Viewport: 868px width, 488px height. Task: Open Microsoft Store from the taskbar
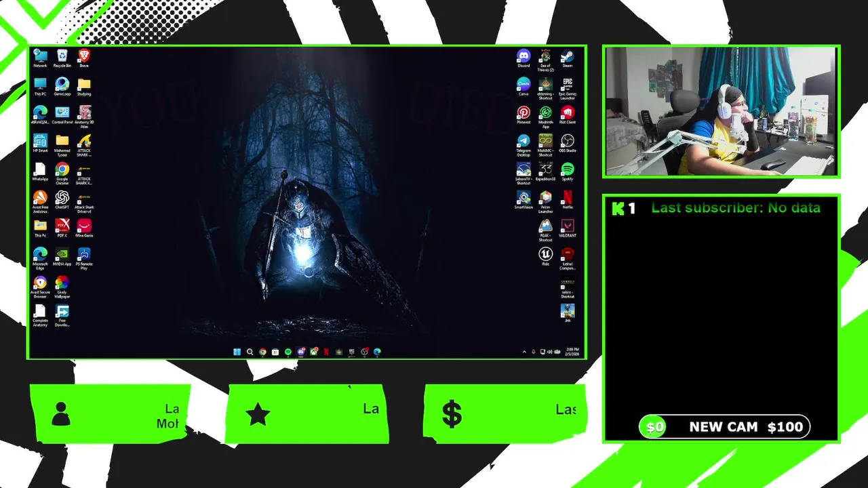point(275,352)
